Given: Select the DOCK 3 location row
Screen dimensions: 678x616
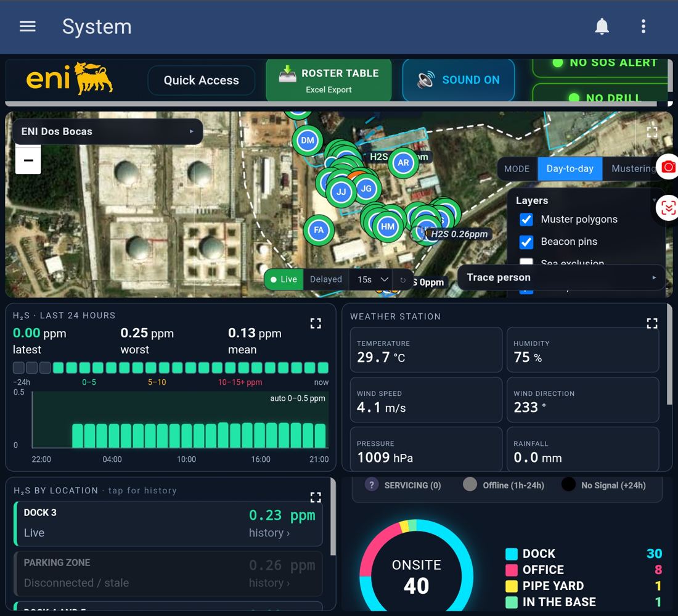Looking at the screenshot, I should tap(168, 524).
